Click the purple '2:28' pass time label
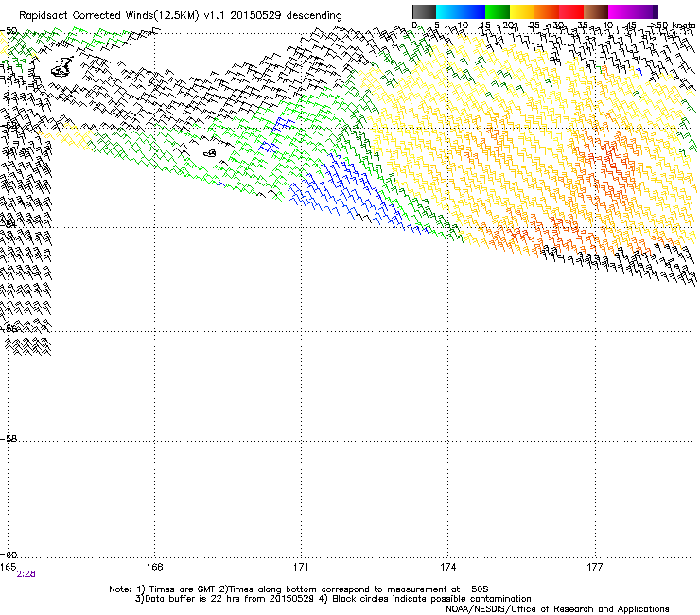 (26, 574)
